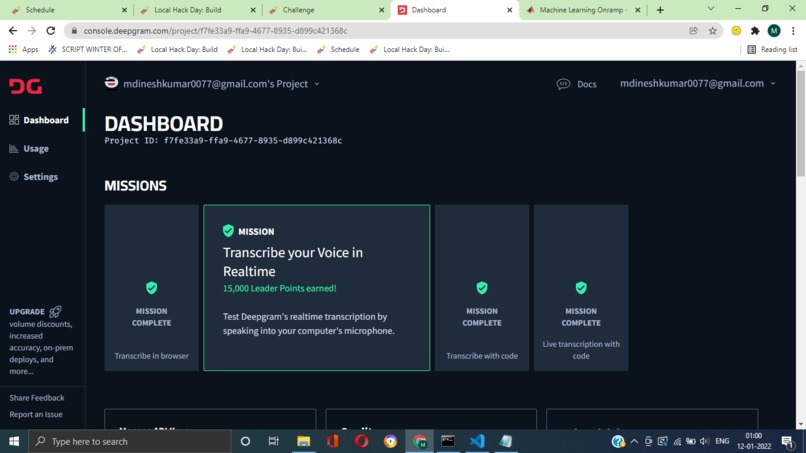Viewport: 806px width, 453px height.
Task: Open the Docs link
Action: coord(587,84)
